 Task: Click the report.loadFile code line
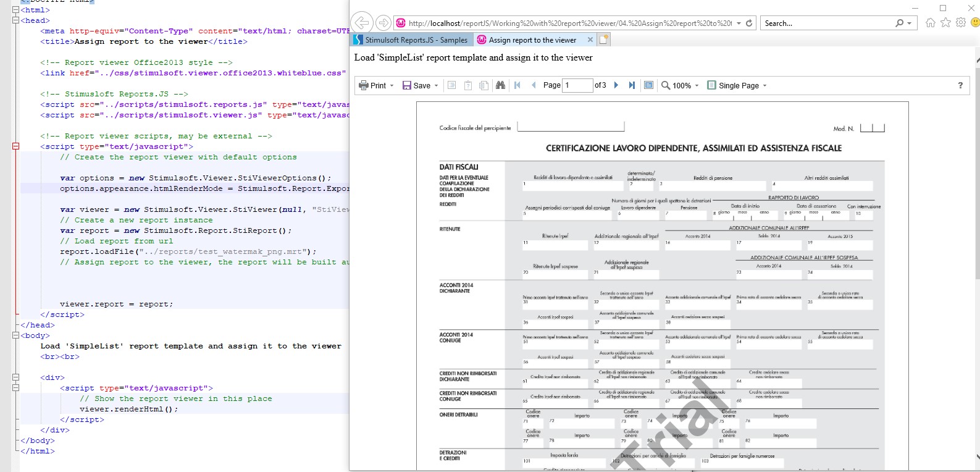188,251
